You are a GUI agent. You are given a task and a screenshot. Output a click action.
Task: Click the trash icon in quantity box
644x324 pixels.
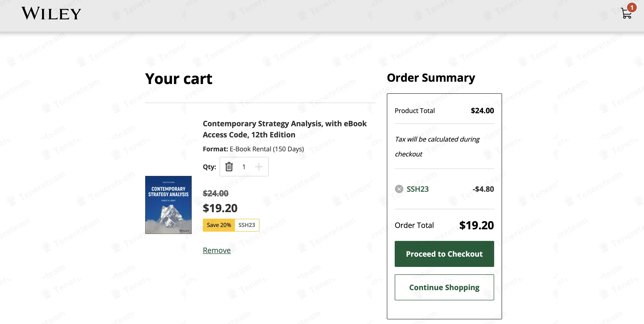[229, 167]
